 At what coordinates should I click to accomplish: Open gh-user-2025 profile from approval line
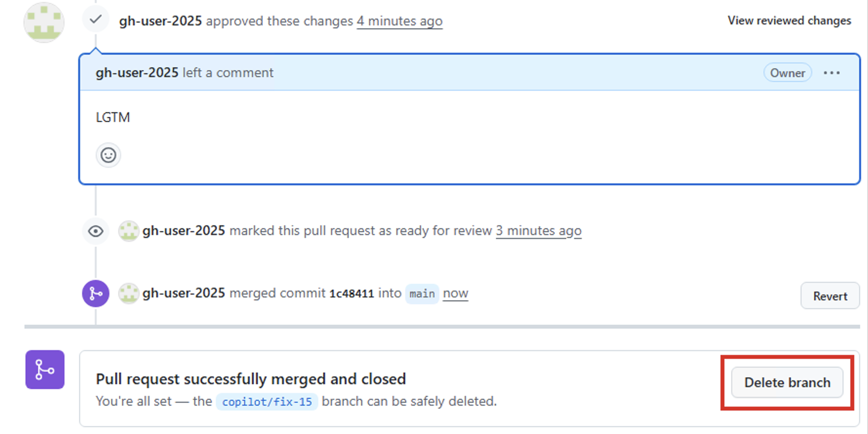[x=160, y=21]
